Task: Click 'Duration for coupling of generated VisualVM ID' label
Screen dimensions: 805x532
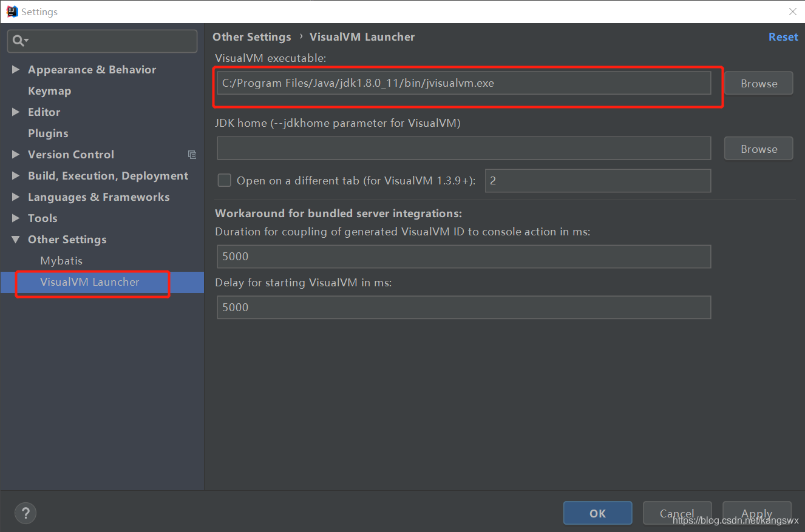Action: [x=403, y=232]
